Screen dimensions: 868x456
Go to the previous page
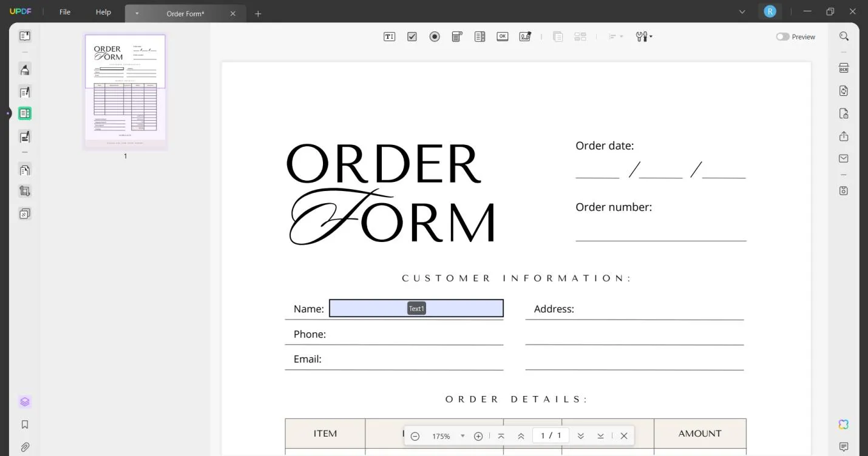[x=521, y=436]
